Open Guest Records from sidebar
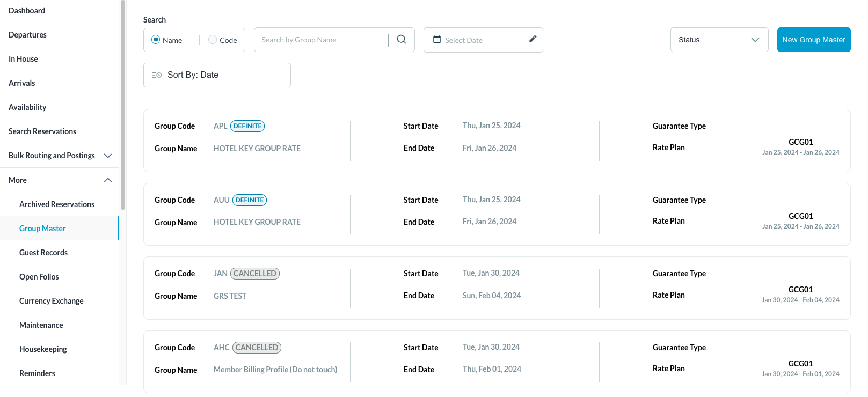 click(43, 253)
